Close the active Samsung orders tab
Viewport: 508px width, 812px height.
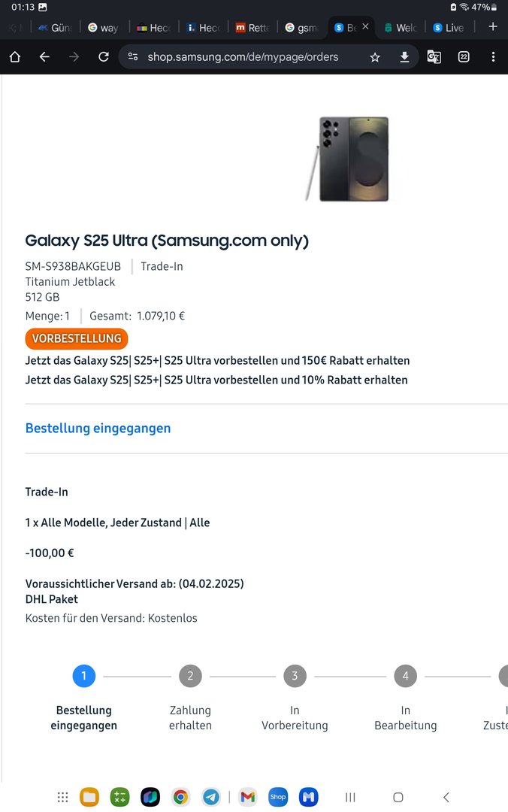pyautogui.click(x=365, y=27)
